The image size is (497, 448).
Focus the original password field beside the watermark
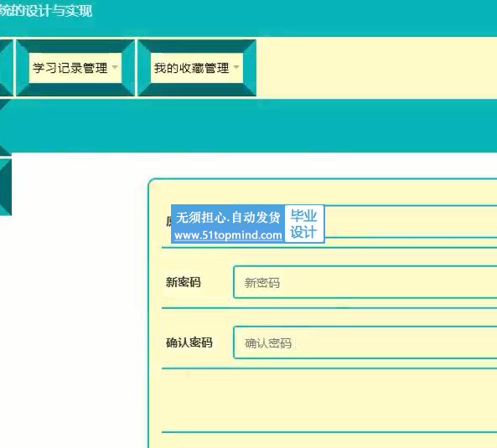point(411,222)
